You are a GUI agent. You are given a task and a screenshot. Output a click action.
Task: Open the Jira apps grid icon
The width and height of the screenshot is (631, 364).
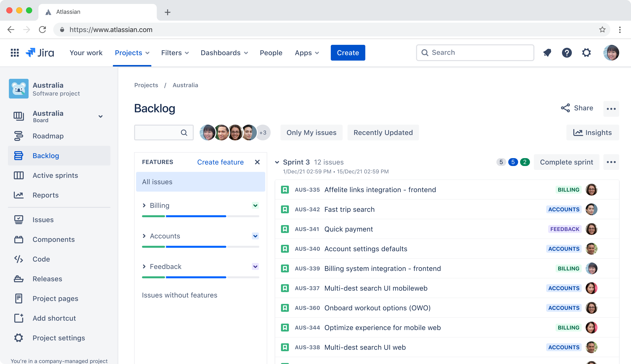point(14,52)
